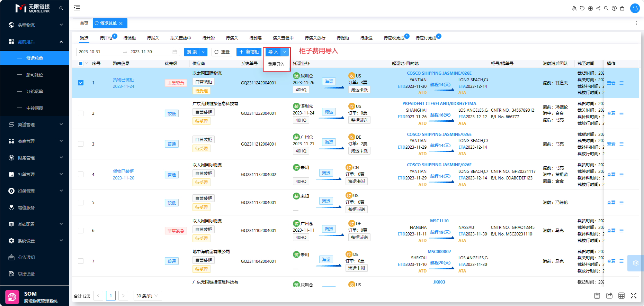Click the calendar icon in the date range field
Screen dimensions: 644x306
[x=175, y=52]
